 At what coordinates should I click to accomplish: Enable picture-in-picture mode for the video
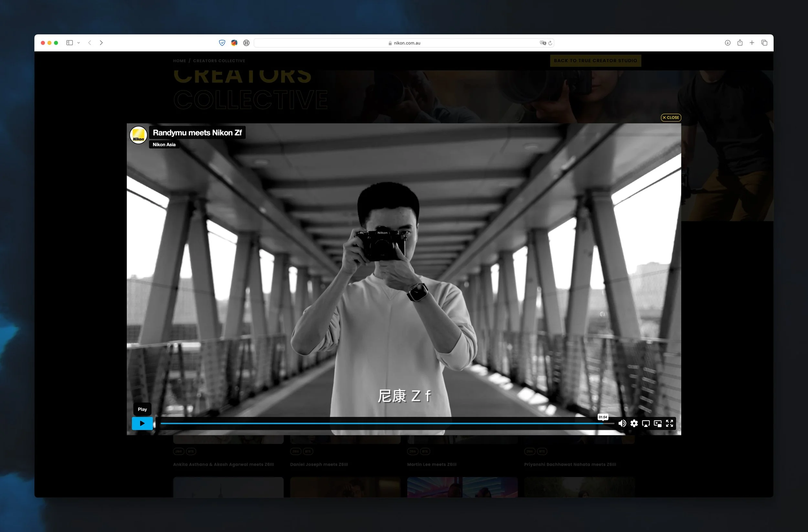point(658,423)
